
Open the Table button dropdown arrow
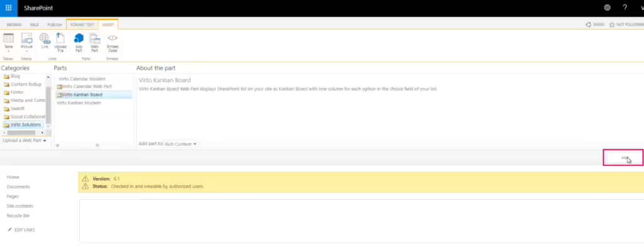8,52
